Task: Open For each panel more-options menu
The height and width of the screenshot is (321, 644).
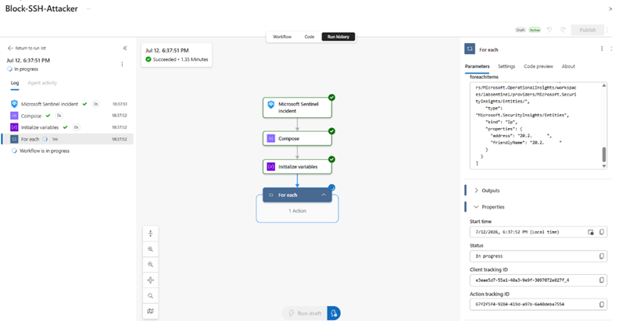Action: pos(602,48)
